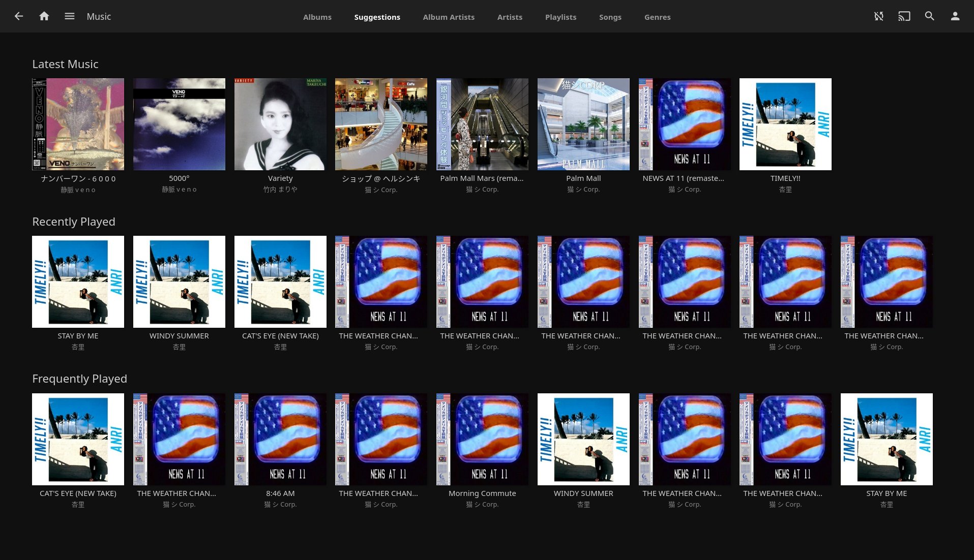
Task: Click the back arrow icon
Action: (19, 16)
